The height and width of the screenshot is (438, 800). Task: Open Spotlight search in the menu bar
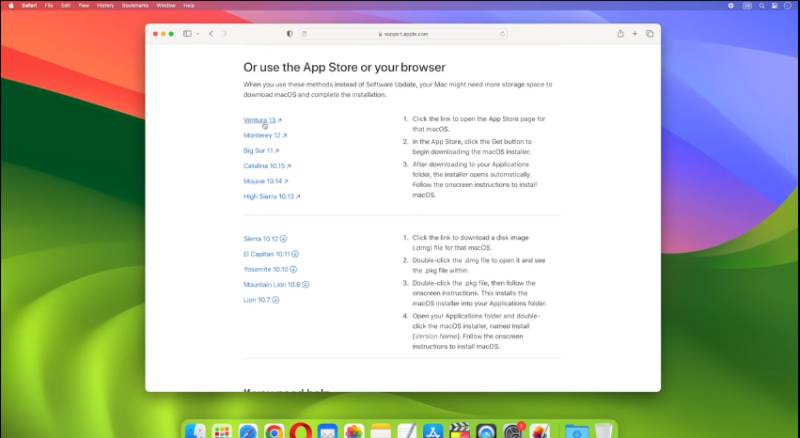[x=761, y=6]
